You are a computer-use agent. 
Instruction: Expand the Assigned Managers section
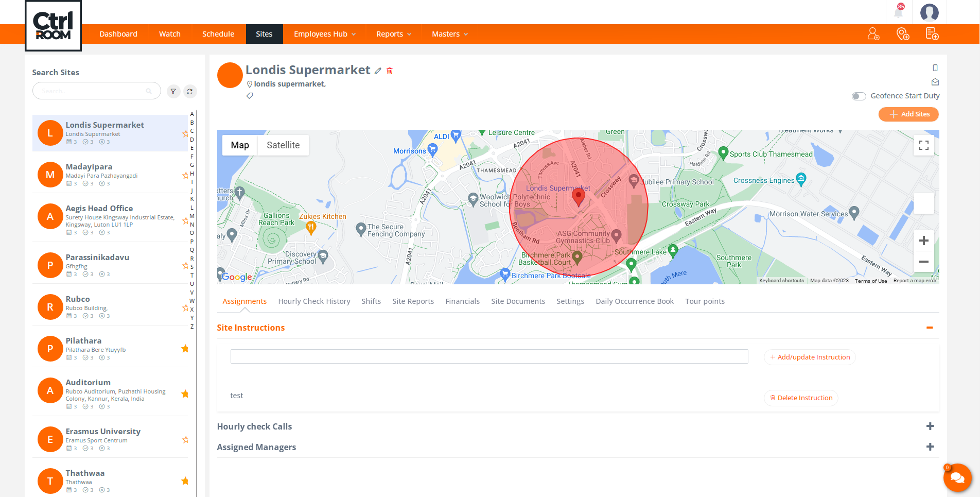point(930,447)
